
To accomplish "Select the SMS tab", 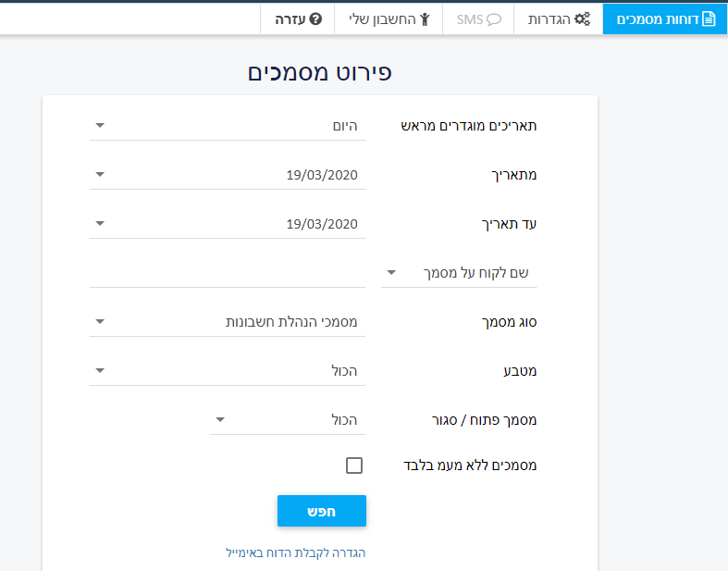I will pos(478,19).
